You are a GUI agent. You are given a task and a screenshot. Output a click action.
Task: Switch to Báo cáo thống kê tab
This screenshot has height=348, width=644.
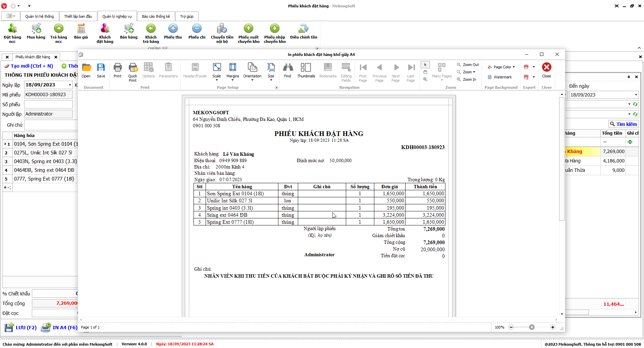(x=156, y=16)
